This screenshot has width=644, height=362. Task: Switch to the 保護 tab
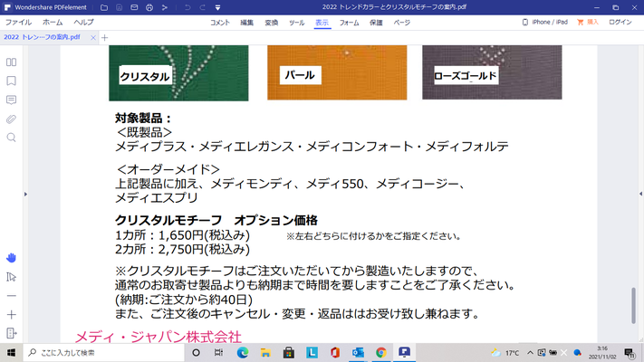[x=376, y=23]
